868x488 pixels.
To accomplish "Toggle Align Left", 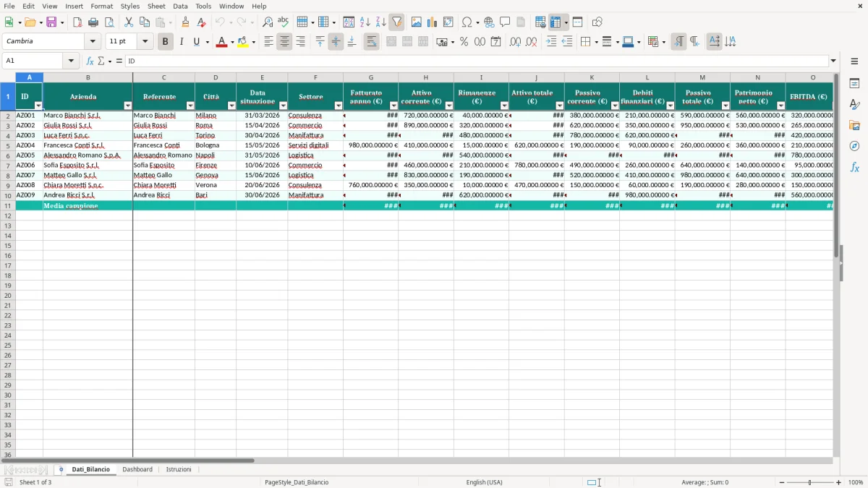I will click(268, 42).
